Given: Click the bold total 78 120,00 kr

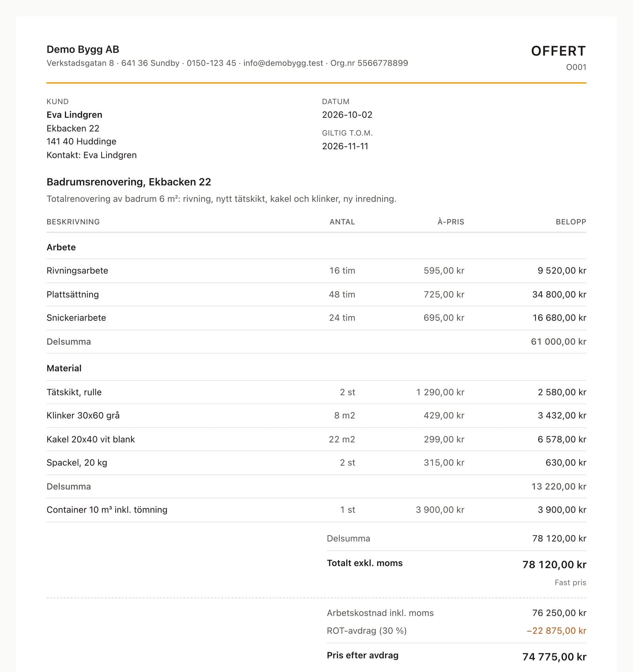Looking at the screenshot, I should 554,564.
